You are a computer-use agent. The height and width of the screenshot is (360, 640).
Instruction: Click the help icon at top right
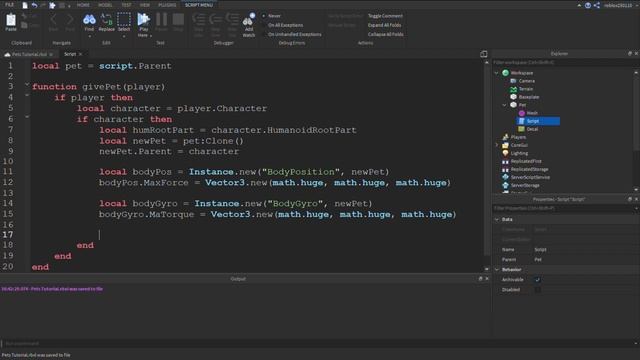click(x=588, y=5)
